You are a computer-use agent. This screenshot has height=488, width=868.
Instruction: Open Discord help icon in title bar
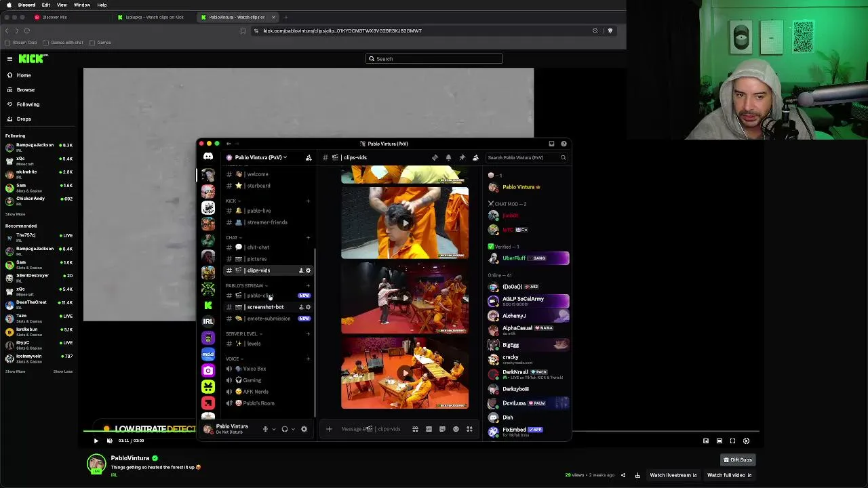pos(564,144)
